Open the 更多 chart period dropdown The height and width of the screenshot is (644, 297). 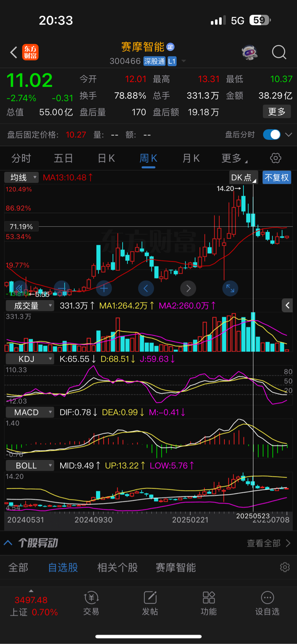coord(234,158)
